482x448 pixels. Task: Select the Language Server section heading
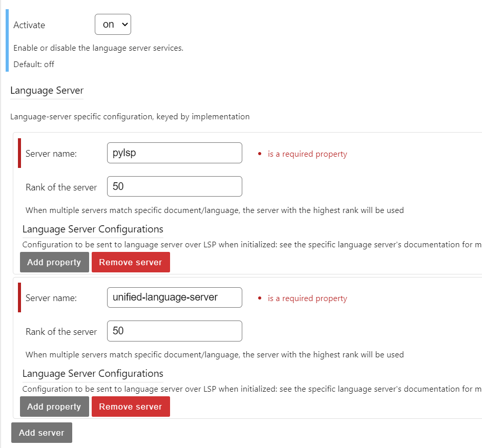point(47,90)
